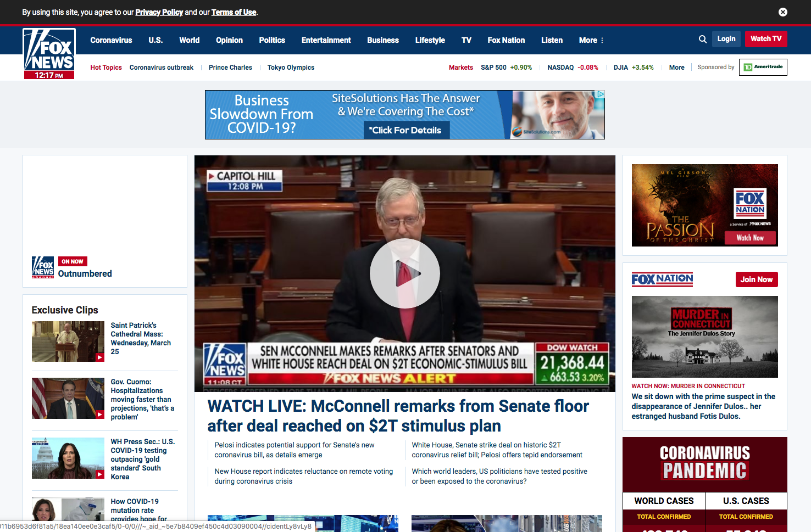The image size is (811, 532).
Task: Click the NASDAQ -0.08% market quote
Action: [x=573, y=67]
